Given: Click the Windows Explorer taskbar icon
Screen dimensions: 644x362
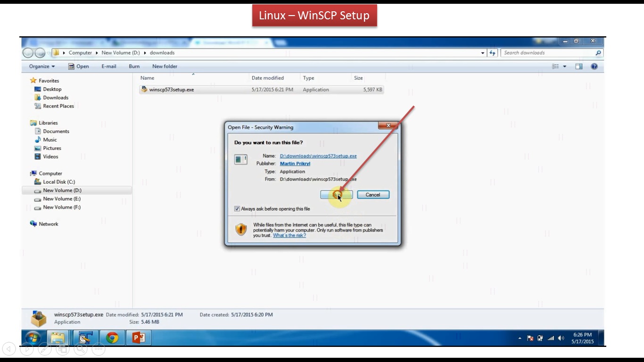Looking at the screenshot, I should point(58,337).
